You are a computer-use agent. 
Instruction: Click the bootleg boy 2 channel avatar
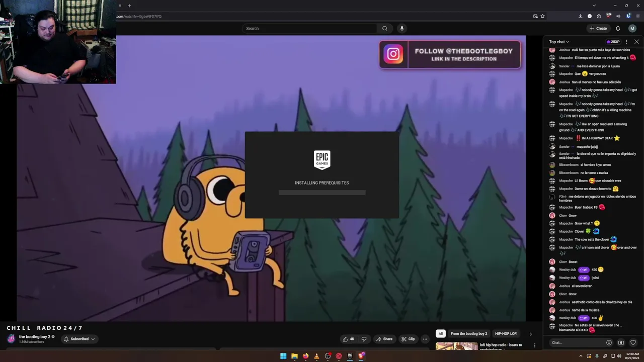tap(12, 339)
